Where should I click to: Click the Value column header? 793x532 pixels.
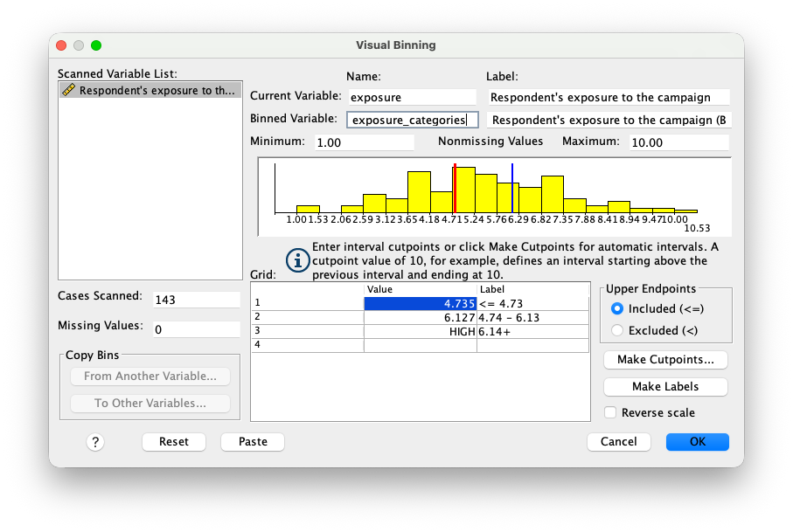pyautogui.click(x=421, y=289)
